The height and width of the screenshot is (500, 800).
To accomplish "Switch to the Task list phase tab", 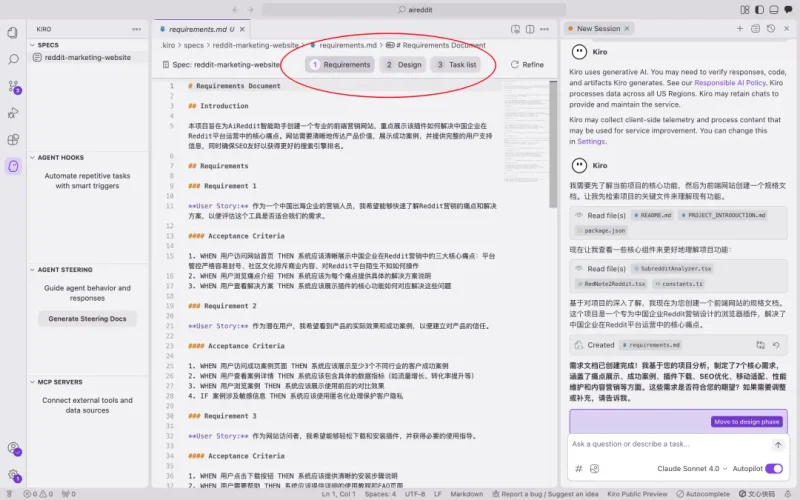I will [x=456, y=65].
